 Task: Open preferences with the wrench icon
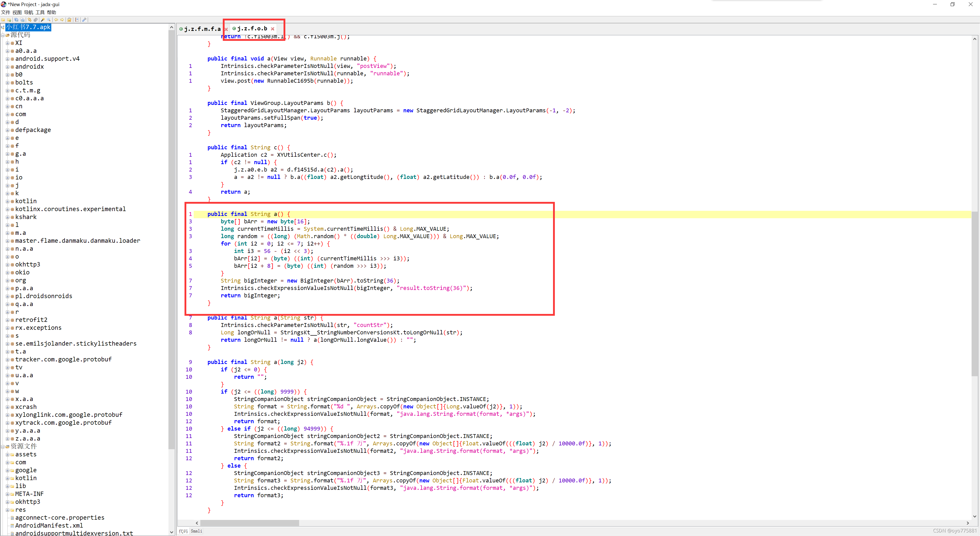click(84, 20)
